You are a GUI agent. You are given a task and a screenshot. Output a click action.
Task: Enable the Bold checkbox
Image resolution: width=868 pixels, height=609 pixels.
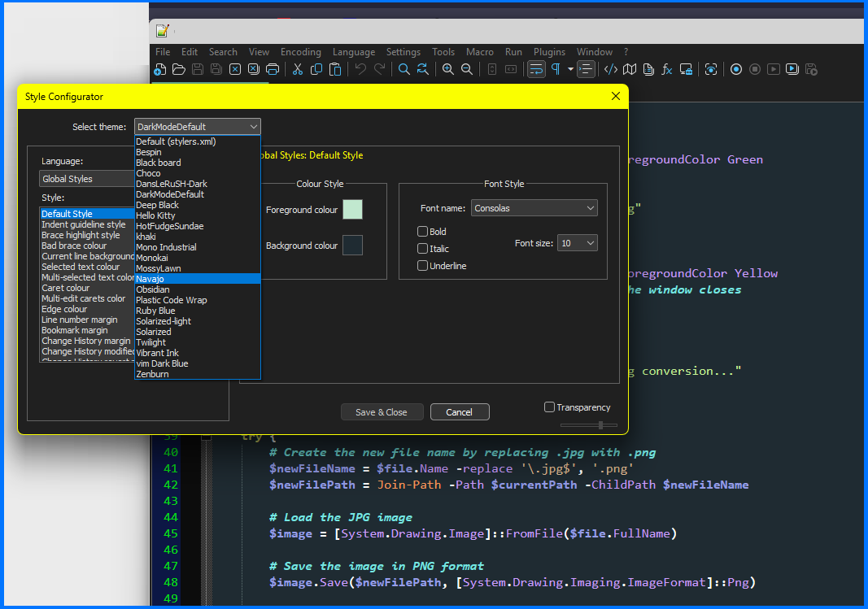(x=422, y=232)
